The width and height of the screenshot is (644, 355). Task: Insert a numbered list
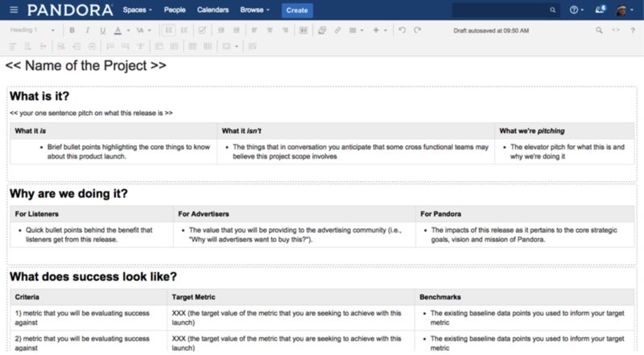point(184,30)
